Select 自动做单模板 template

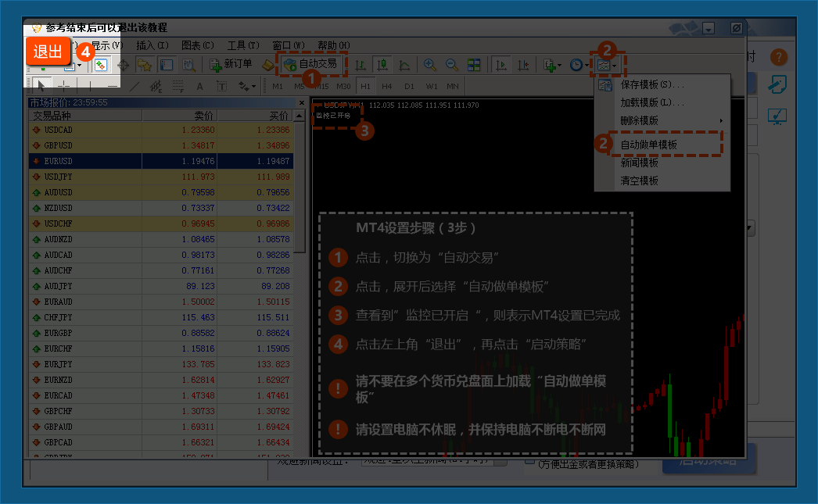pos(662,145)
